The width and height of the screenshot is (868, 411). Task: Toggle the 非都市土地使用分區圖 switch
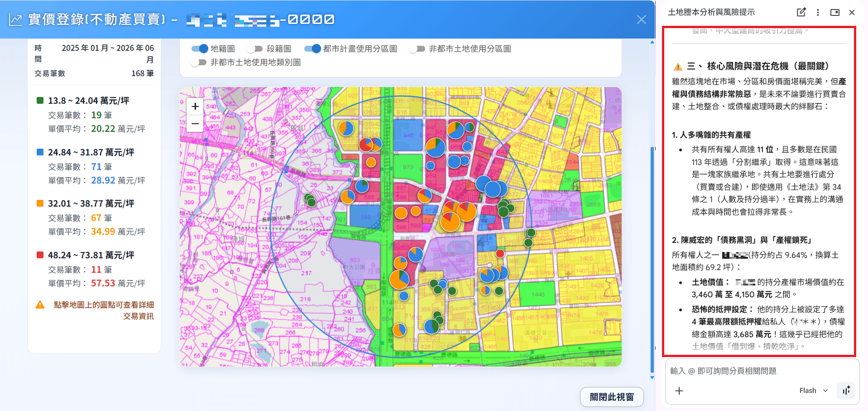click(x=417, y=48)
